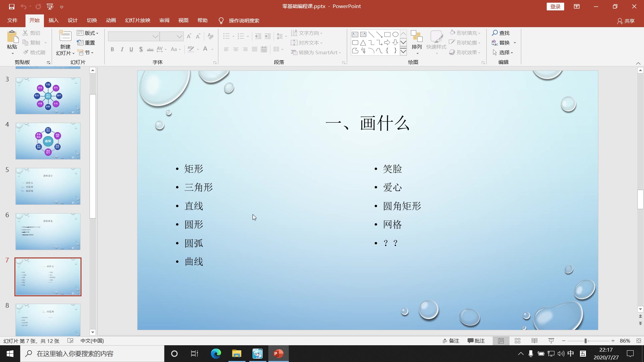The image size is (644, 362).
Task: Click Save icon in quick access toolbar
Action: point(11,6)
